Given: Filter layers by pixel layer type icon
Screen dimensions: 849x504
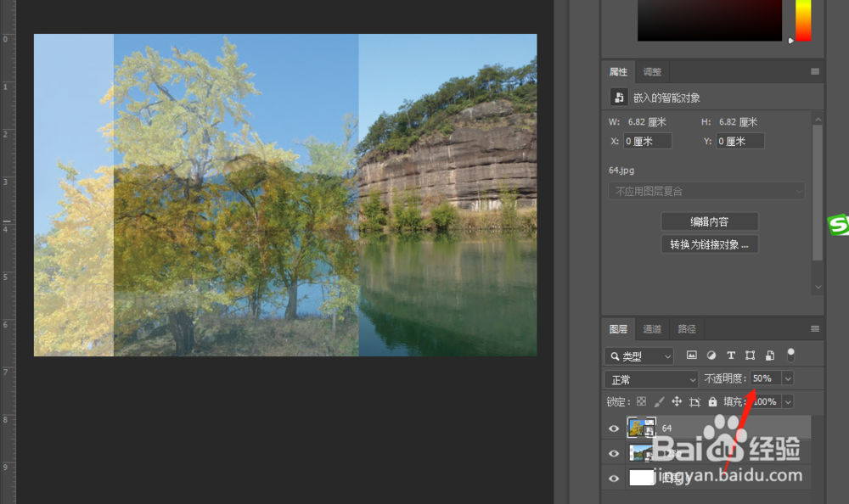Looking at the screenshot, I should pos(692,356).
